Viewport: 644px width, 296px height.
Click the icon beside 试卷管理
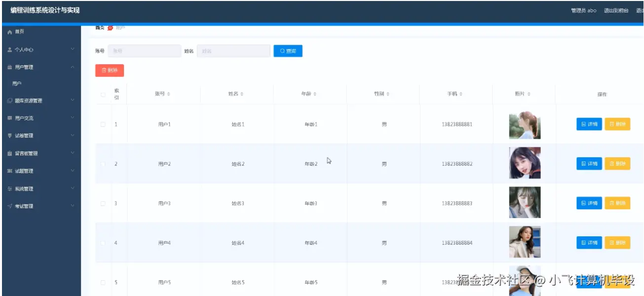click(x=9, y=136)
